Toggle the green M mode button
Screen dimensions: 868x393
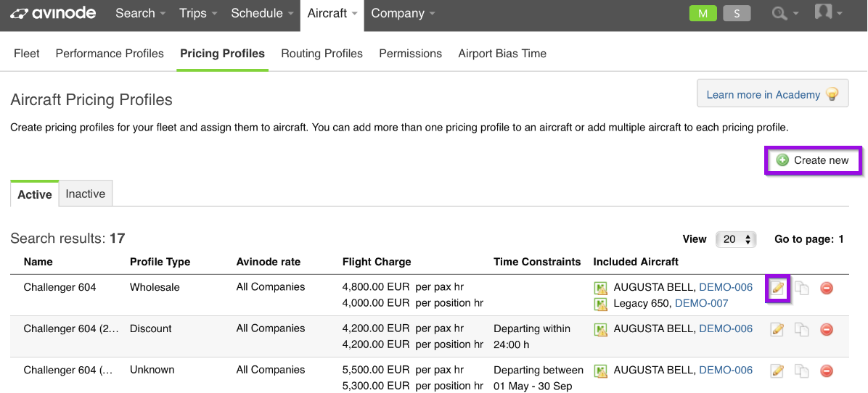click(703, 14)
